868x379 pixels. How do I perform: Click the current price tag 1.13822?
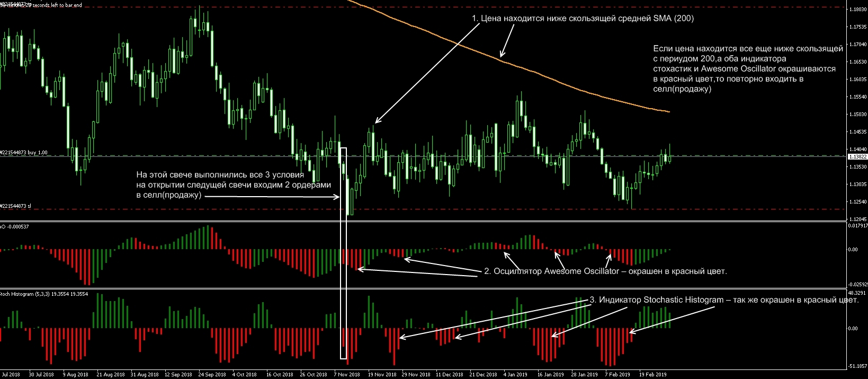tap(857, 157)
